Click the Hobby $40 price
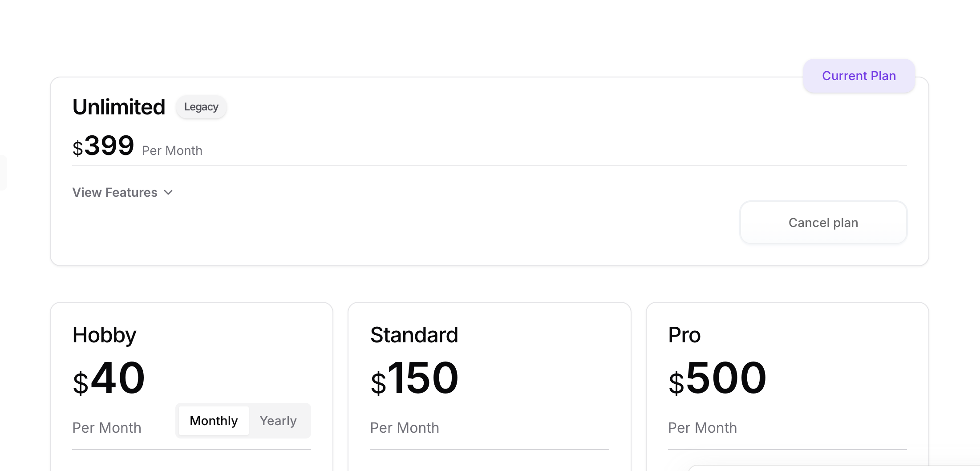 pyautogui.click(x=109, y=378)
